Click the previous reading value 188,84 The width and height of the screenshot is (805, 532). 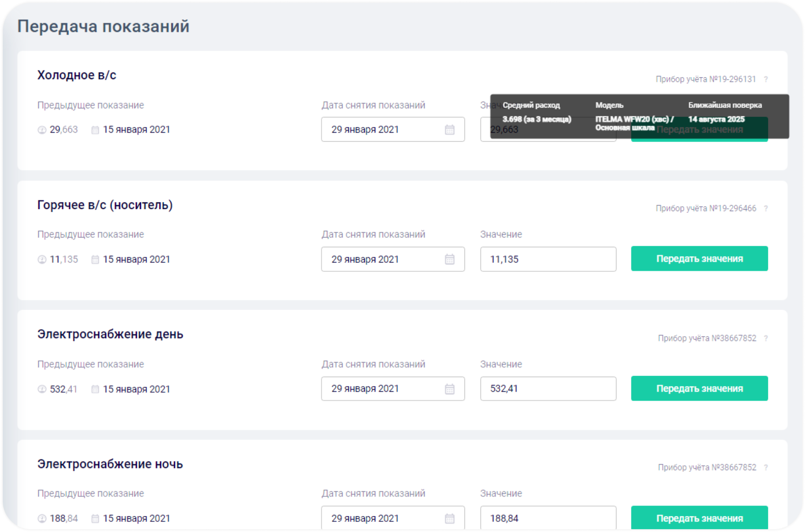(x=64, y=519)
